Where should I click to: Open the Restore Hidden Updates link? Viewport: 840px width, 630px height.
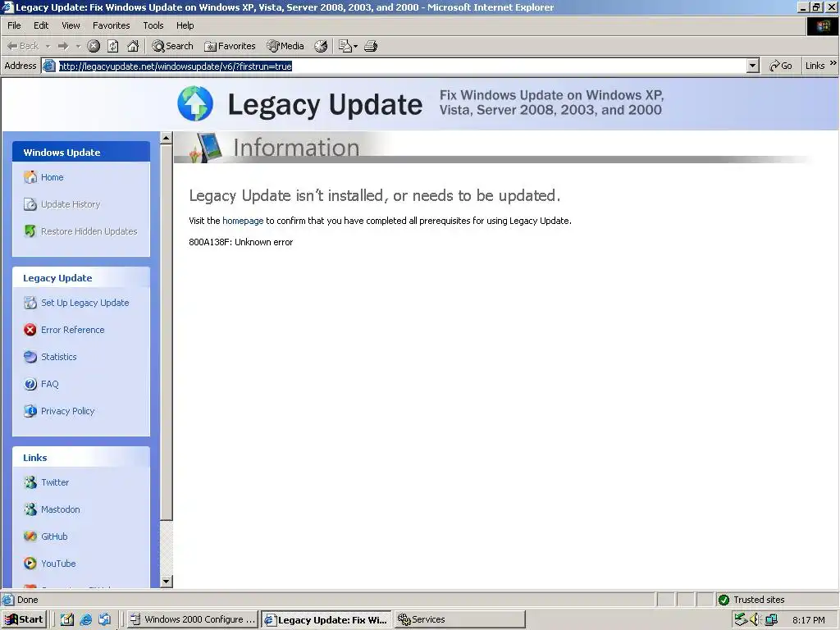click(89, 231)
